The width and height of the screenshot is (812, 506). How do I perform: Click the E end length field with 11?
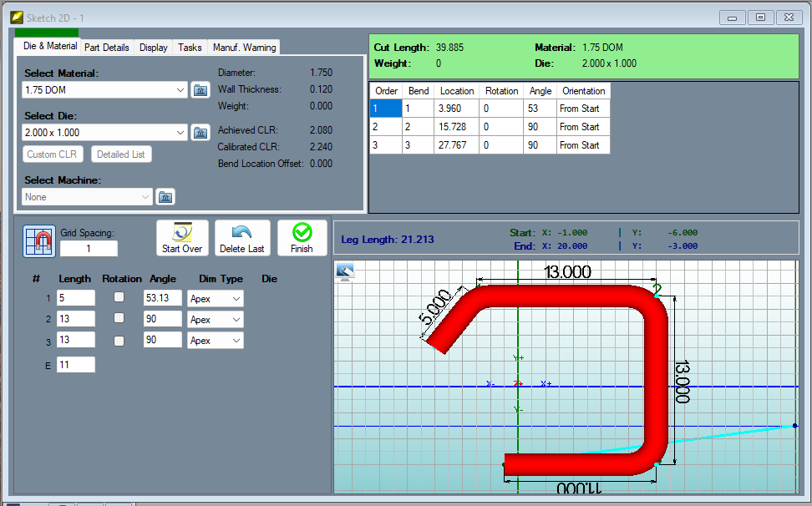point(76,365)
